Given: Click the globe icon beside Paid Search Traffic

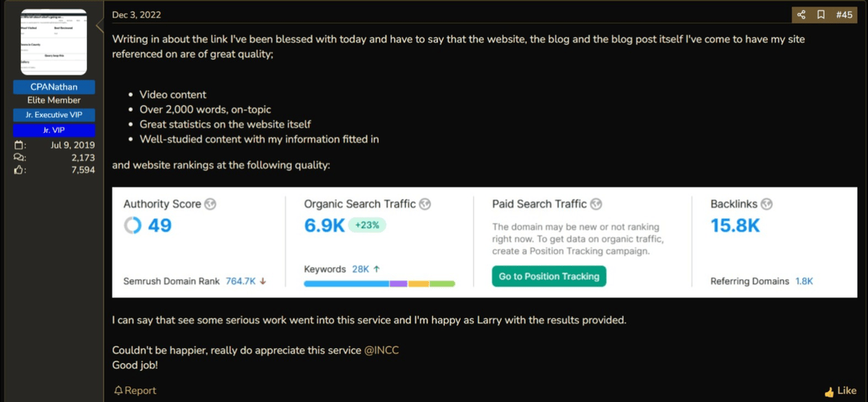Looking at the screenshot, I should (x=596, y=204).
